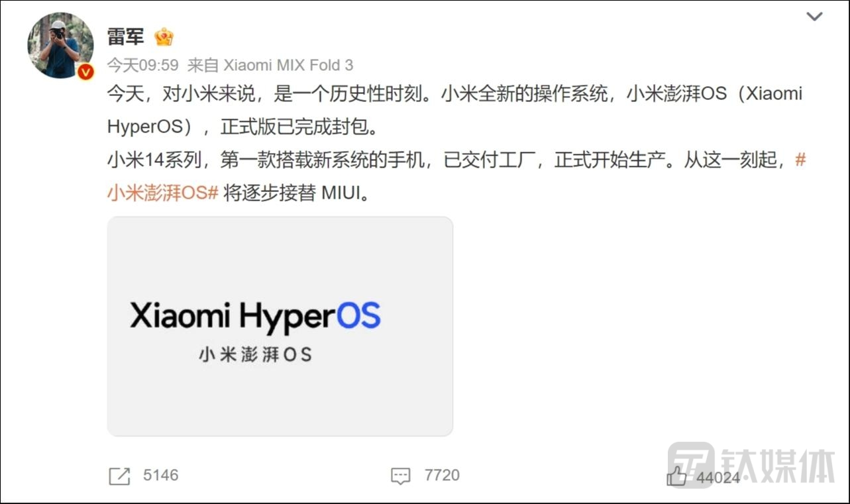Click the 小米澎湃OS caption inside the image
Screen dimensions: 850x504
pos(255,354)
